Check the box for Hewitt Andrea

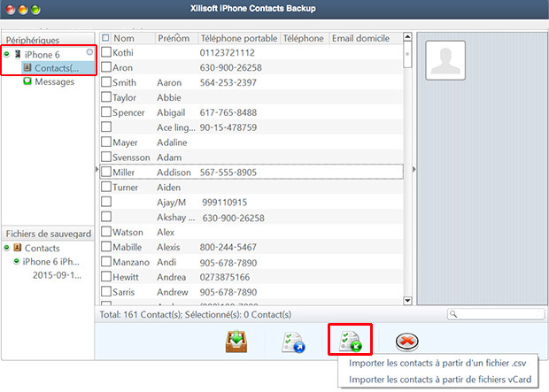pos(106,276)
